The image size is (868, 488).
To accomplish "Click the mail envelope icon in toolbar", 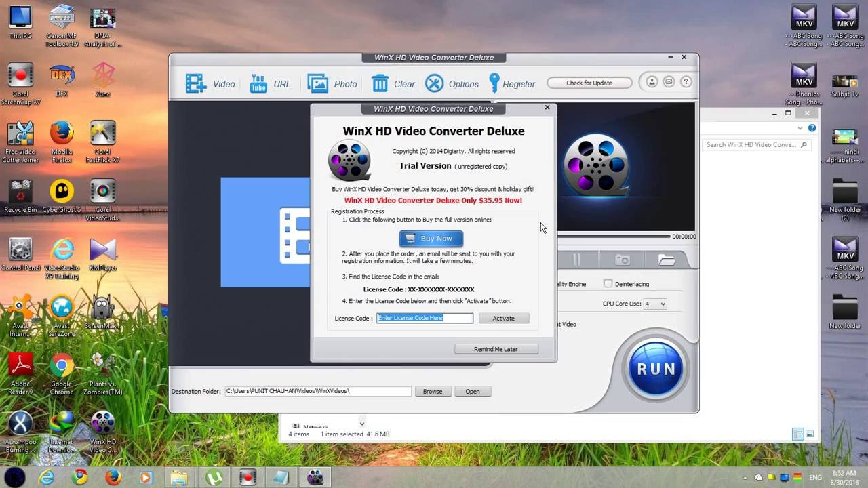I will pyautogui.click(x=669, y=82).
